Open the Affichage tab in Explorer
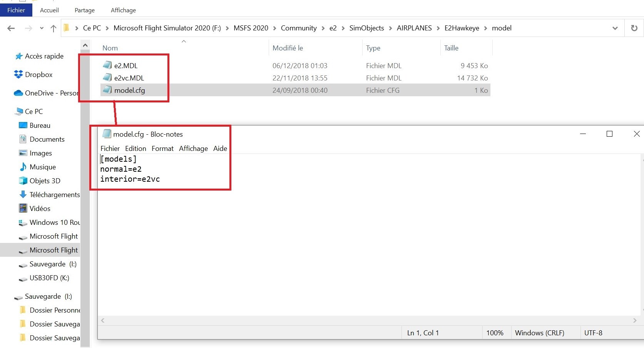This screenshot has height=348, width=644. click(x=123, y=10)
